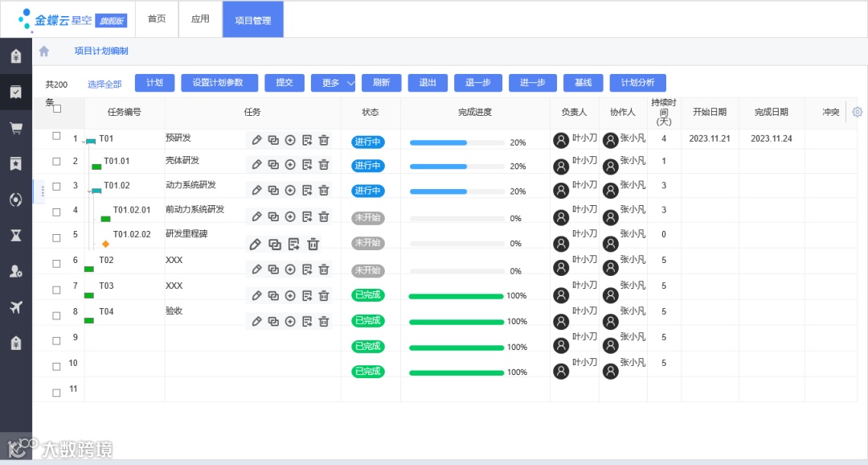This screenshot has width=868, height=465.
Task: Click the 刷新 button
Action: [382, 83]
